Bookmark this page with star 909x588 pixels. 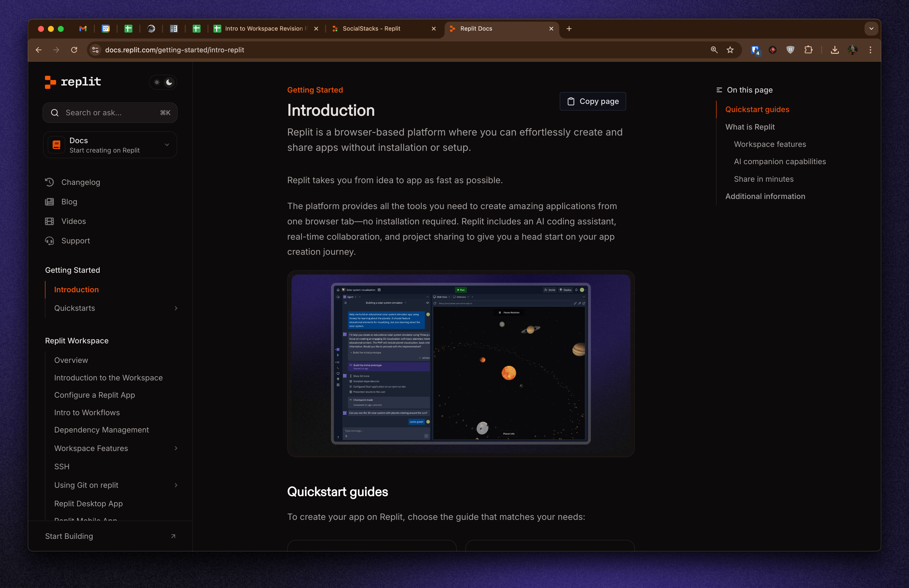coord(730,50)
